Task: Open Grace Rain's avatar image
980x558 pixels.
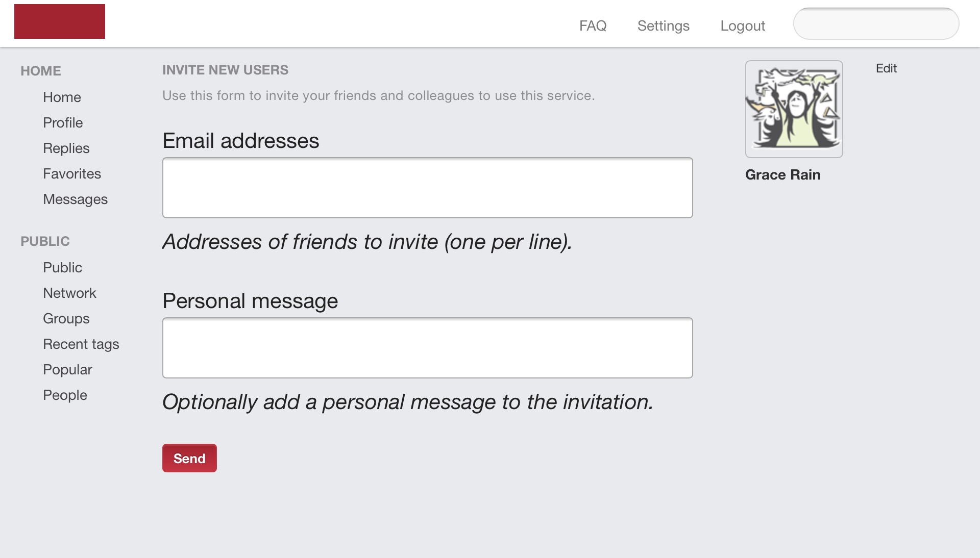Action: tap(794, 109)
